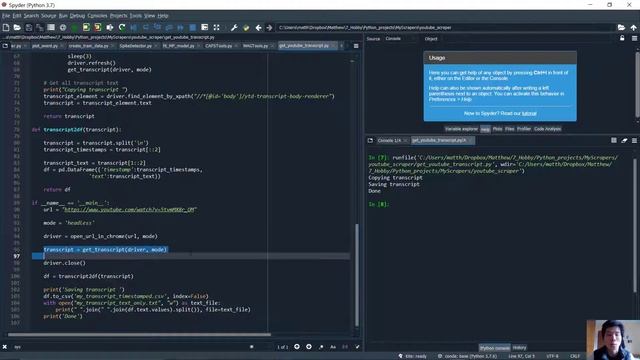Open the PYTHONPATH manager icon
Screen dimensions: 640x360
pyautogui.click(x=246, y=27)
